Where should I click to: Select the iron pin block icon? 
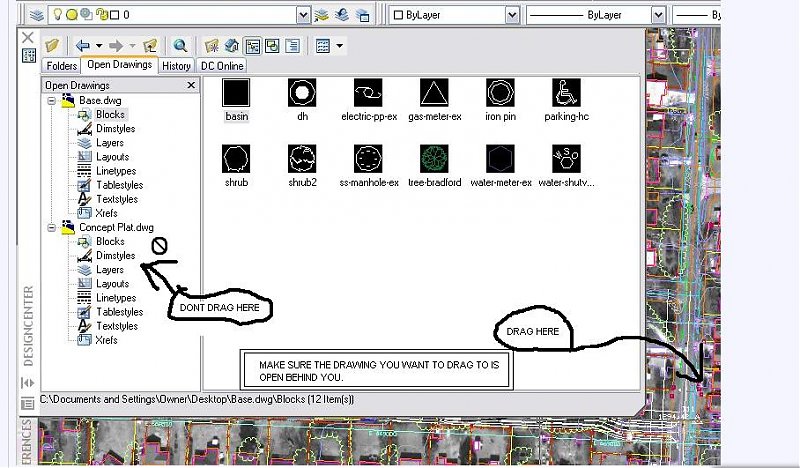coord(500,93)
